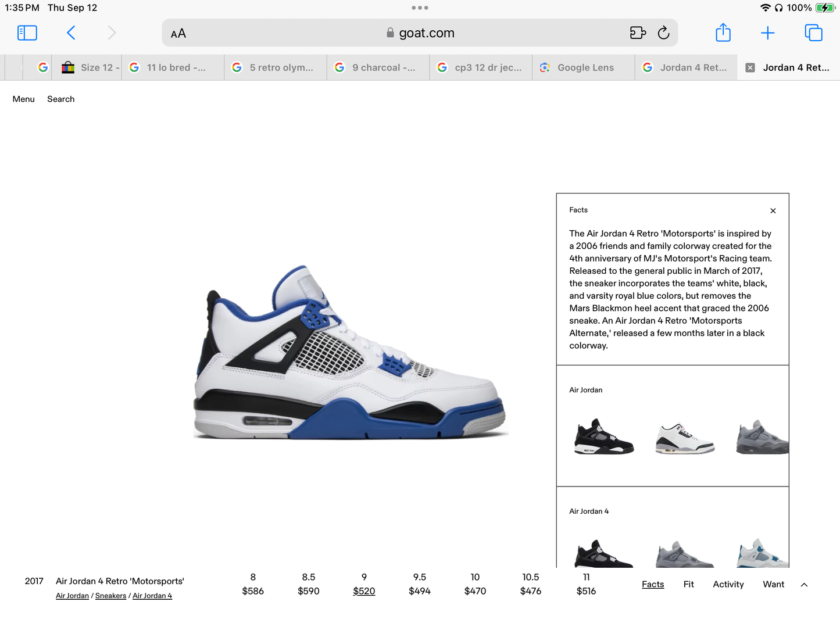
Task: Close the current Jordan 4 Ret tab
Action: point(750,67)
